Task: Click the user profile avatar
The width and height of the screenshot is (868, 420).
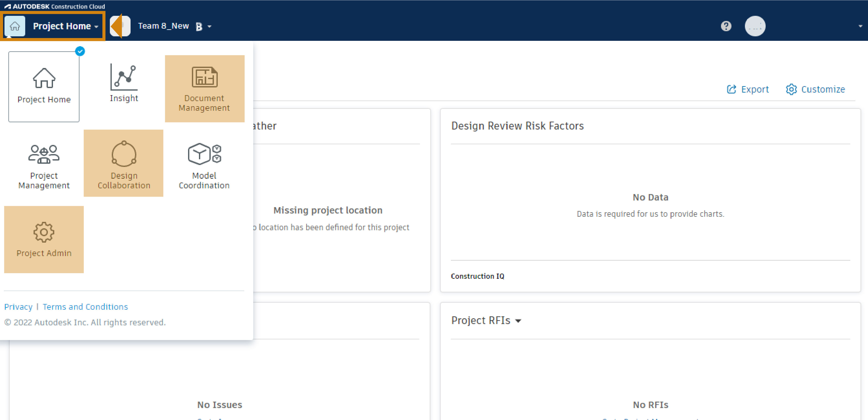Action: pos(755,26)
